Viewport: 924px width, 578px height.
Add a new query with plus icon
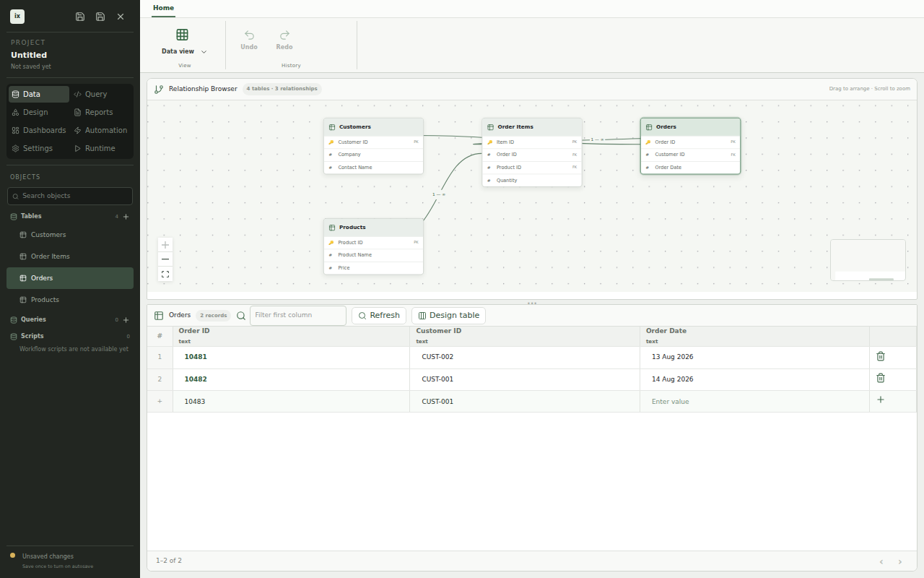click(x=126, y=320)
